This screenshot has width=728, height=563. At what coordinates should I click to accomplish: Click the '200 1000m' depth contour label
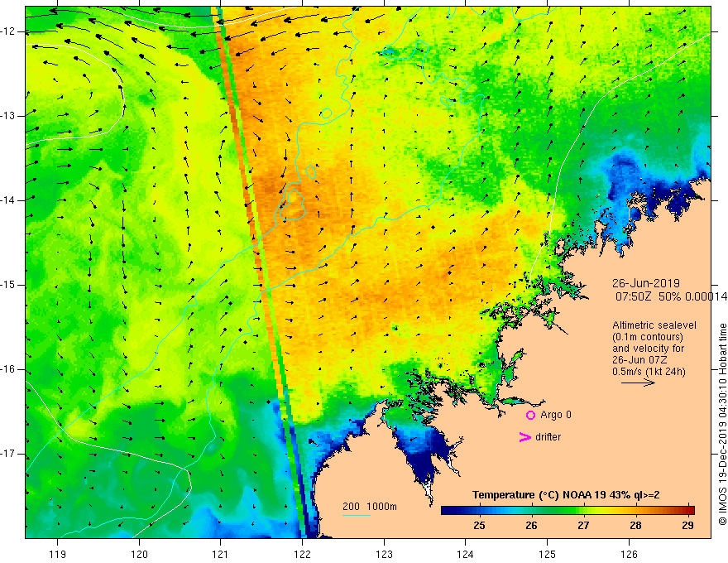tap(370, 507)
